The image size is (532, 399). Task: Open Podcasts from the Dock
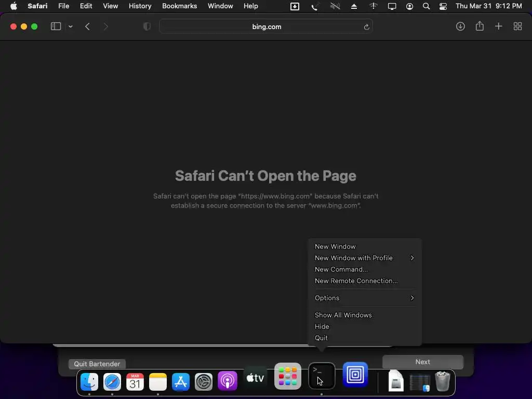227,381
